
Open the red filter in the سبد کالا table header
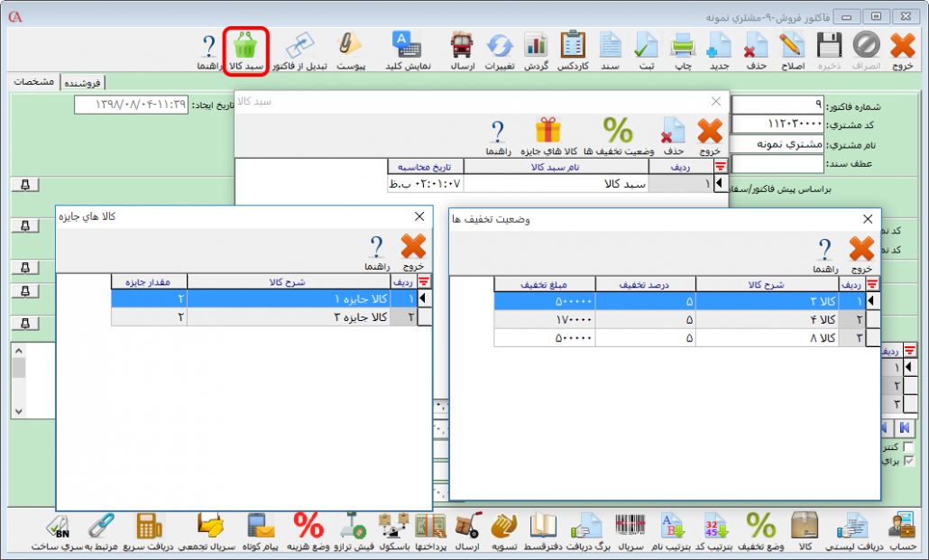pos(720,167)
